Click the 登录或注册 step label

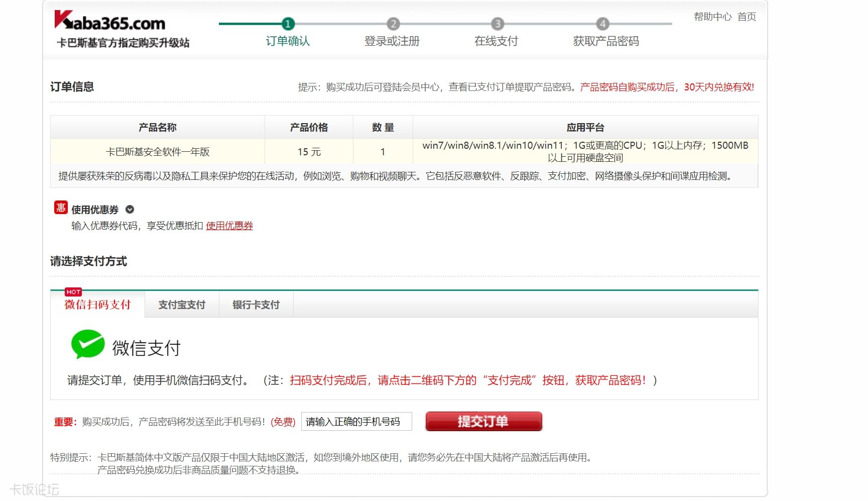pos(392,41)
